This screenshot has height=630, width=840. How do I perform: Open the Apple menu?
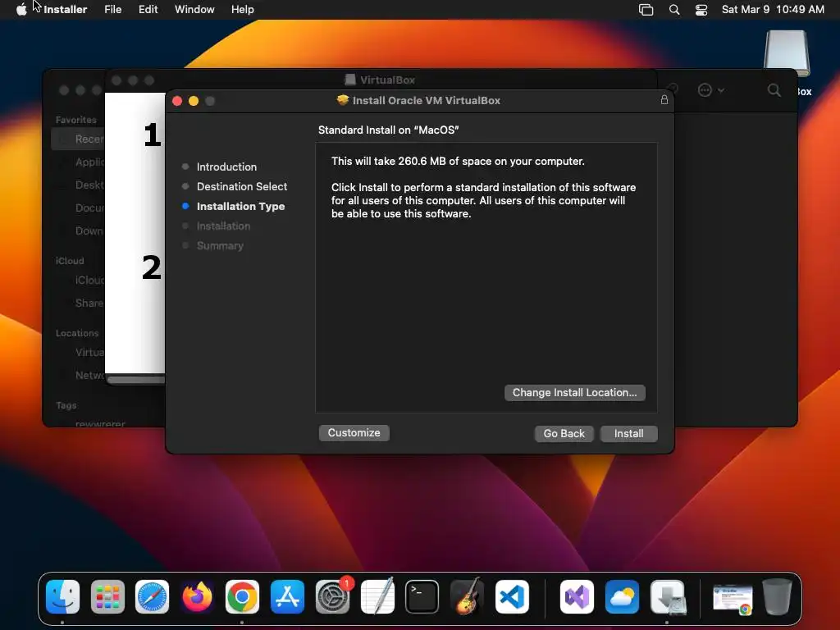(21, 10)
